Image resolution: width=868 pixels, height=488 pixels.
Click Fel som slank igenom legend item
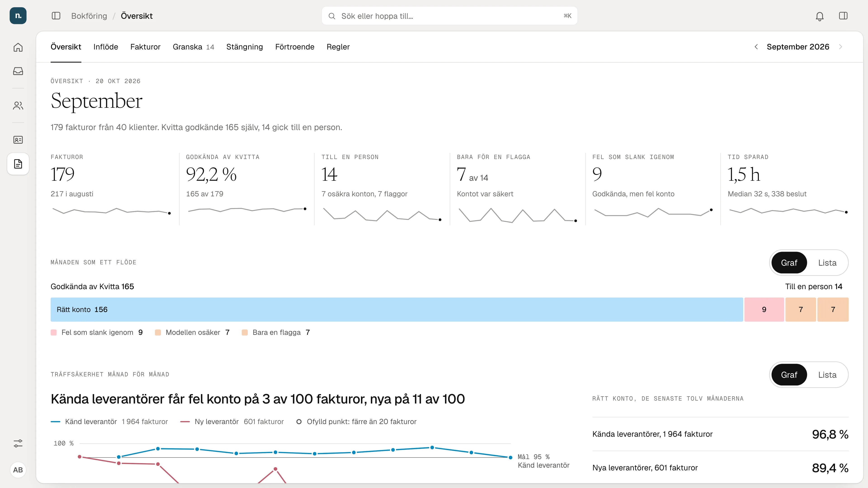(97, 332)
